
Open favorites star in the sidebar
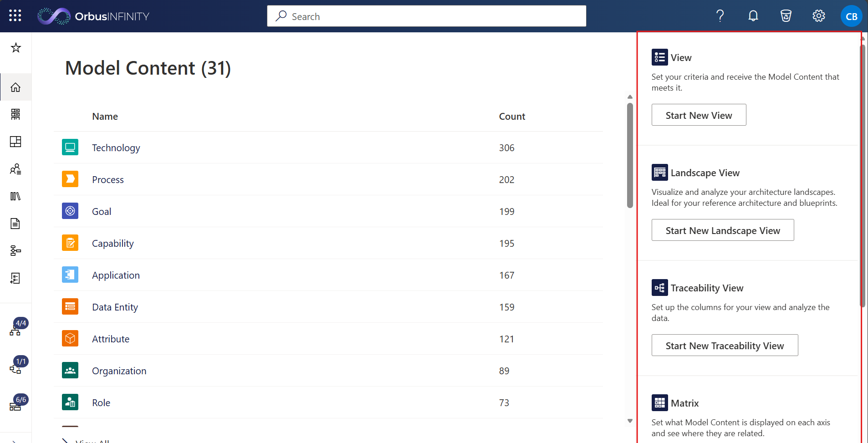tap(16, 48)
